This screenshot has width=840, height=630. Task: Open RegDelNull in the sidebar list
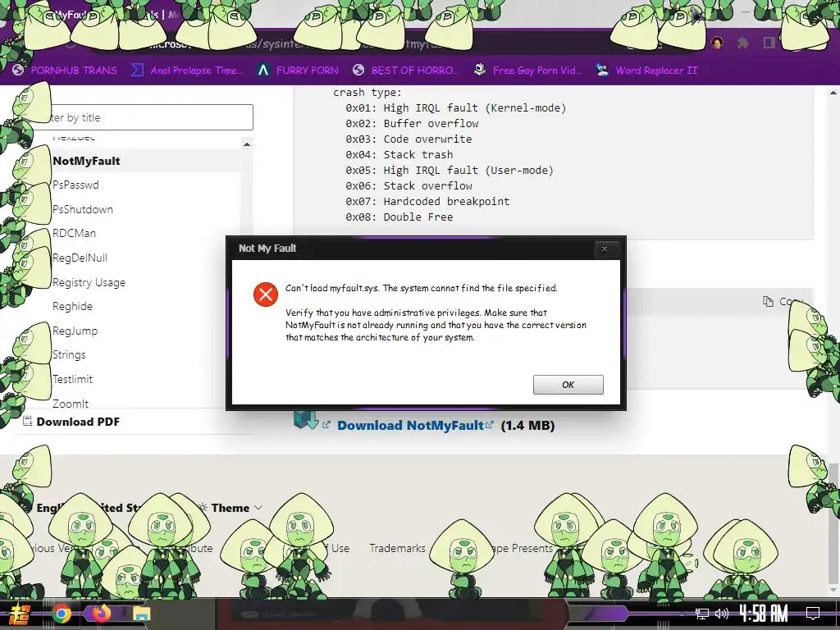coord(80,258)
